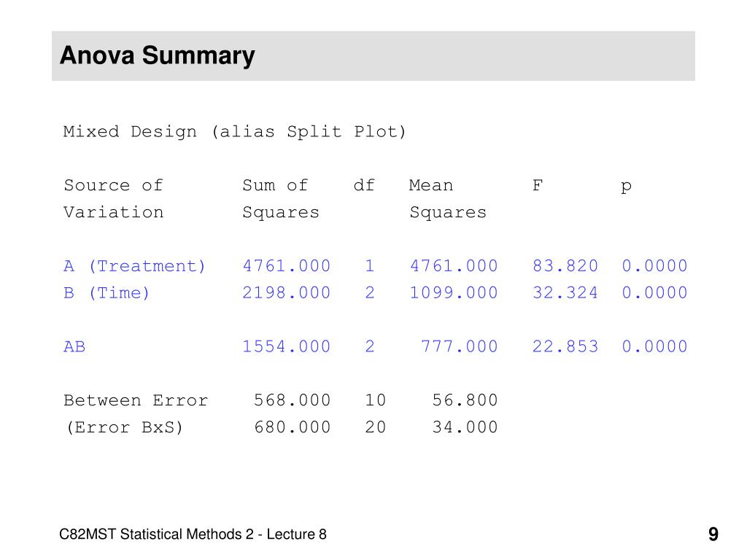Click the 'Between Error' row label
Image resolution: width=747 pixels, height=560 pixels.
(x=136, y=400)
